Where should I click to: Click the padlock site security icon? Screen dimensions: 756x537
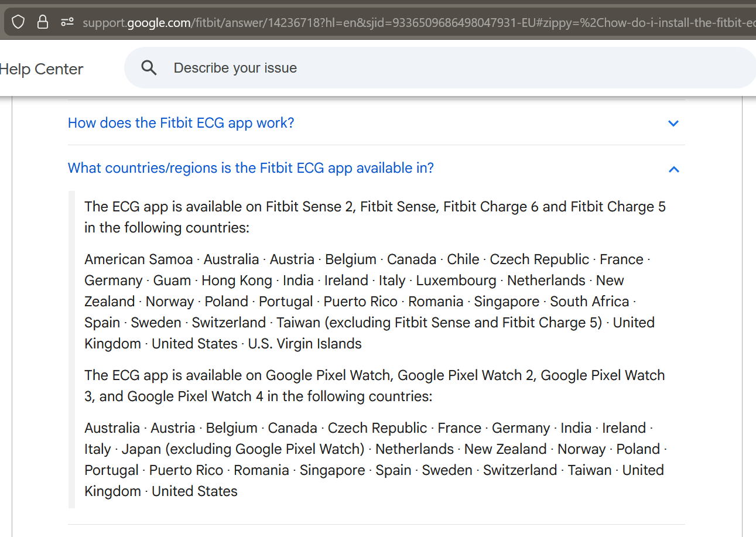click(x=43, y=22)
